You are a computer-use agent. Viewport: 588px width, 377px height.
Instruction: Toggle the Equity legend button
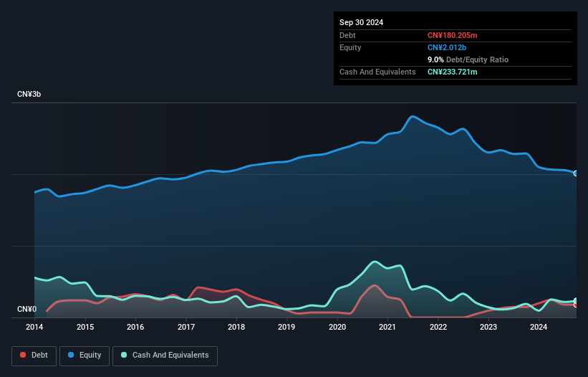pos(85,355)
